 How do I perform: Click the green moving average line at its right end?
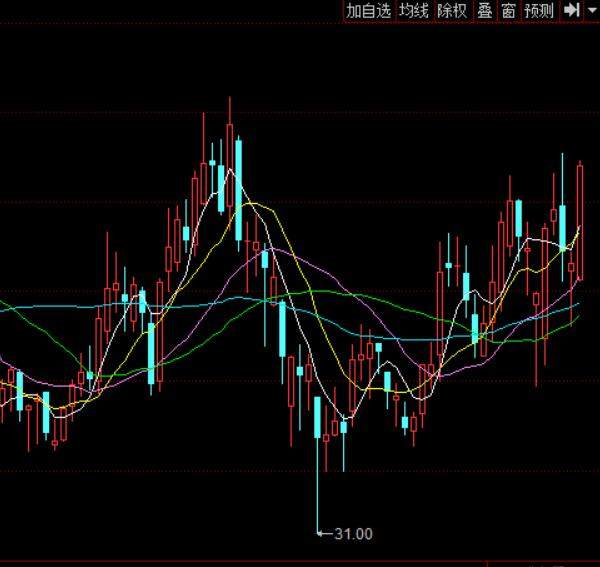577,318
